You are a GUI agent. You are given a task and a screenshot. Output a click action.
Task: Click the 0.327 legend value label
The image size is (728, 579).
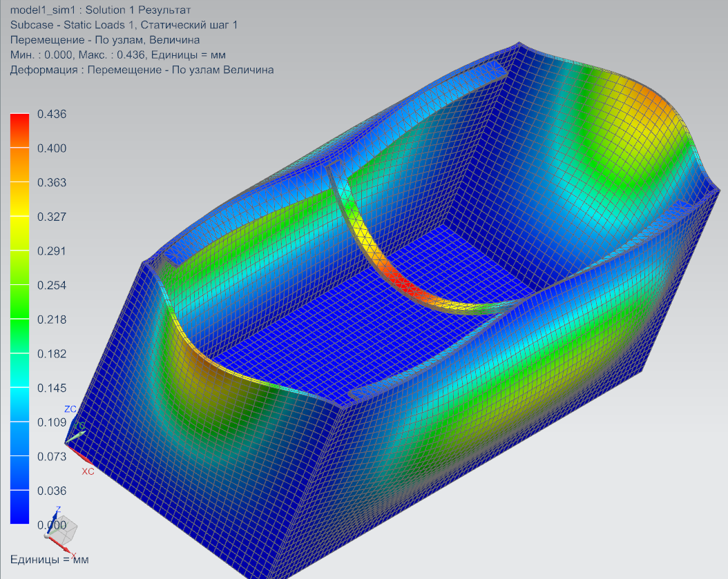point(51,217)
